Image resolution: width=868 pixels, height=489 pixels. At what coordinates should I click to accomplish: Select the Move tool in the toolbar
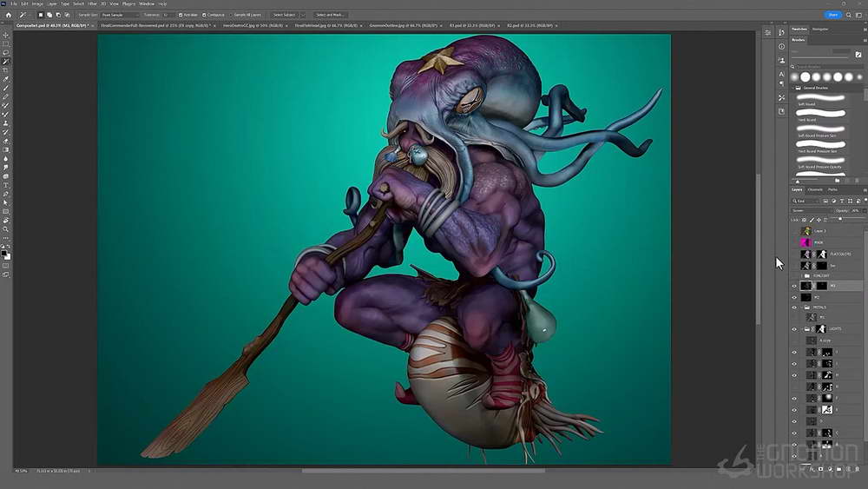6,35
